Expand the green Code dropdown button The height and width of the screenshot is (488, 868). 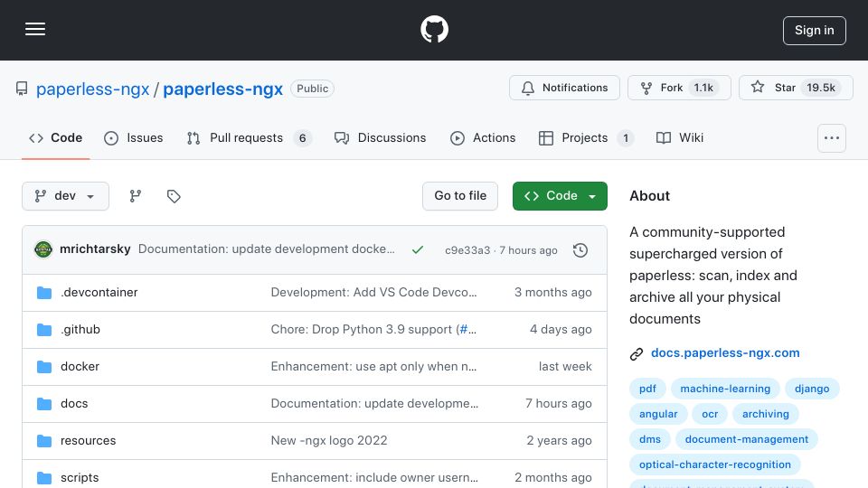click(x=560, y=196)
